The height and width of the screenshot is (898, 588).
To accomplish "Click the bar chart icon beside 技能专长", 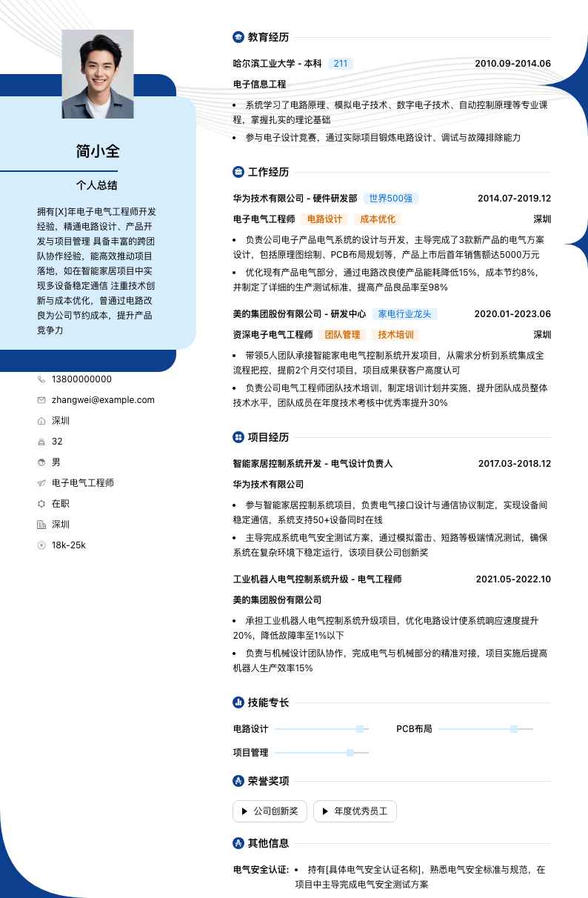I will [x=238, y=702].
